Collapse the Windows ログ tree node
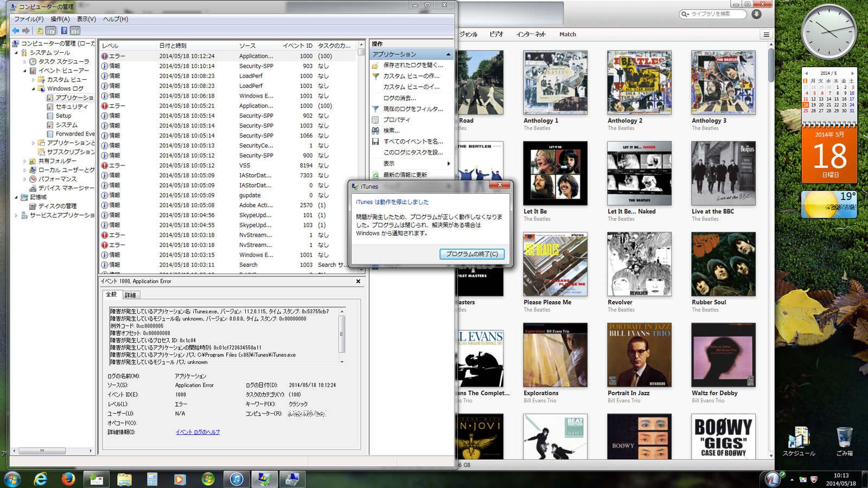This screenshot has width=868, height=488. point(33,88)
